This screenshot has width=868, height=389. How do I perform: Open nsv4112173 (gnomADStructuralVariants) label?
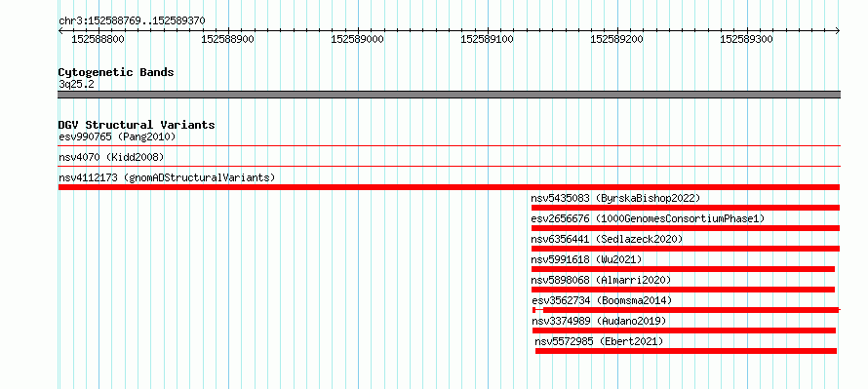coord(167,177)
